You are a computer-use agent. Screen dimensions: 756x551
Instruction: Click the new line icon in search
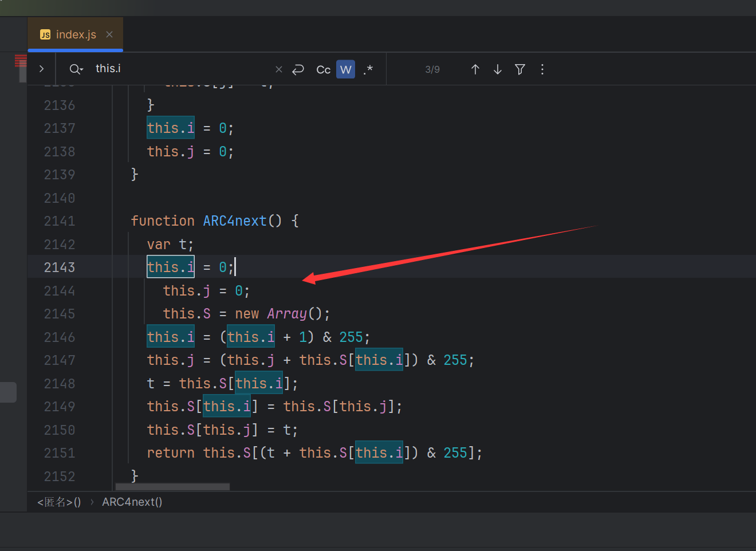(298, 69)
